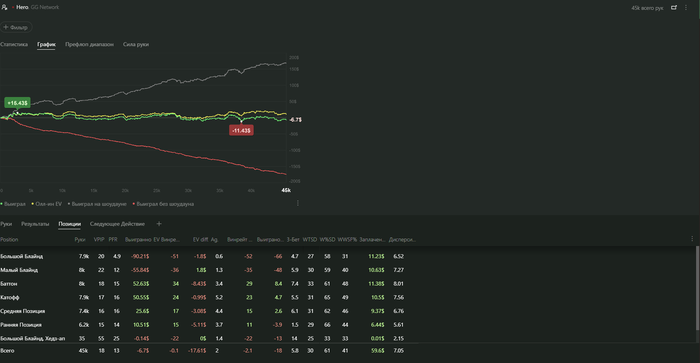Sort by the 3-Бет column header
The height and width of the screenshot is (363, 700).
tap(293, 240)
